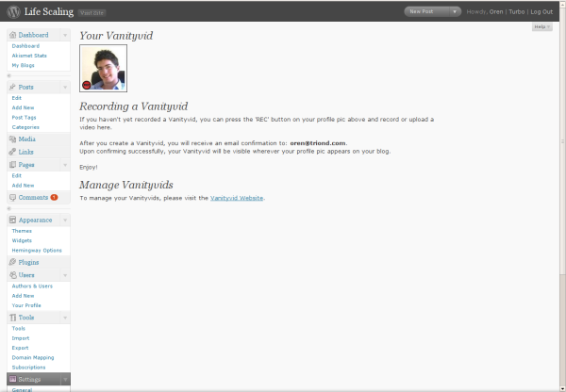Image resolution: width=566 pixels, height=392 pixels.
Task: Open My Blogs submenu item
Action: (23, 65)
